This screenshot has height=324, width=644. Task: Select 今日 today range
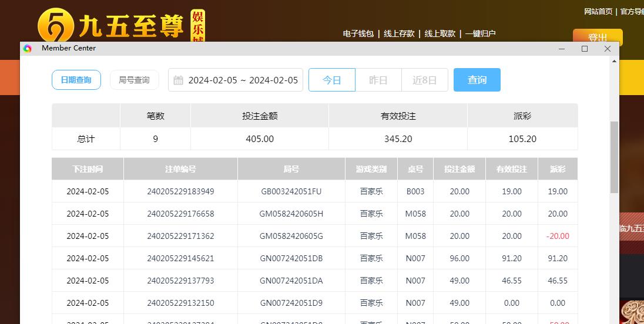pos(332,80)
